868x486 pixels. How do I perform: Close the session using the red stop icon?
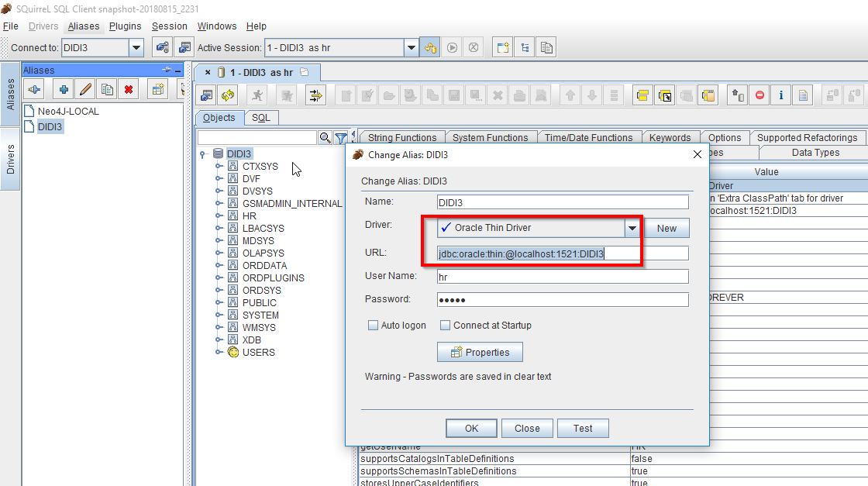pos(759,95)
